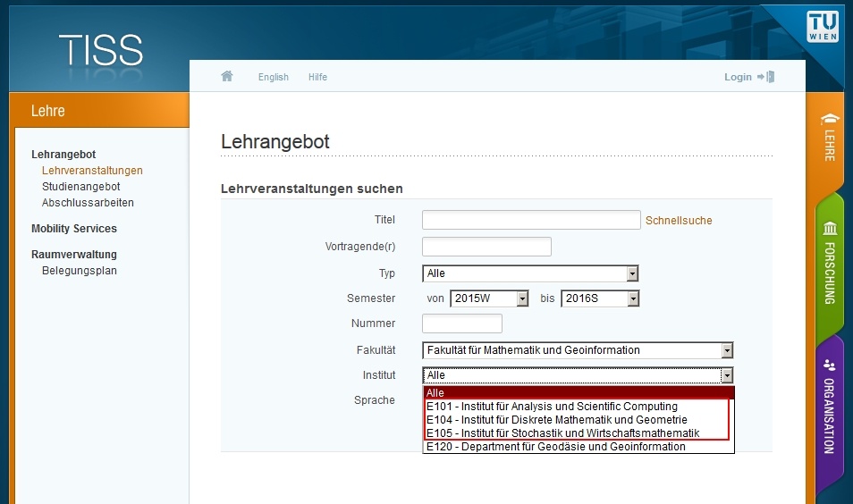Open Mobility Services in the sidebar
The height and width of the screenshot is (504, 853).
(74, 229)
